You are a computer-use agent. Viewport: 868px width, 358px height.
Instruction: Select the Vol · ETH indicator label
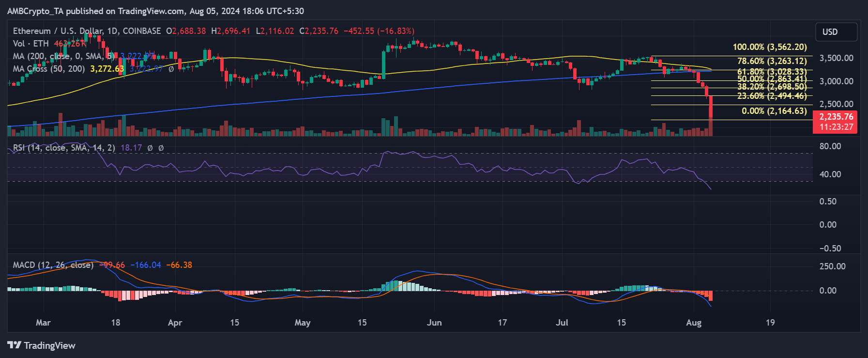pos(31,44)
